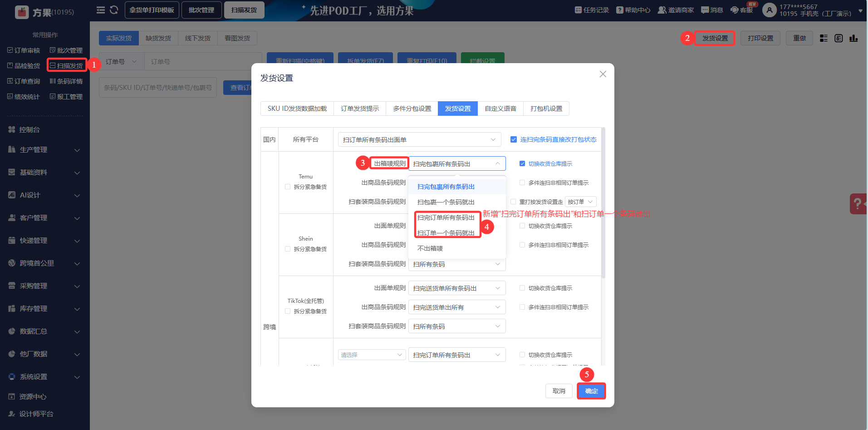Open the 请选择 platform dropdown
This screenshot has height=430, width=868.
coord(372,355)
